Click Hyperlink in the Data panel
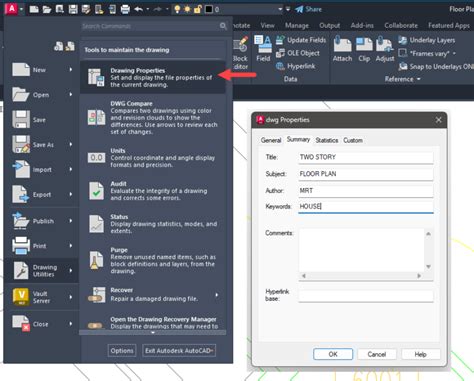 click(296, 66)
